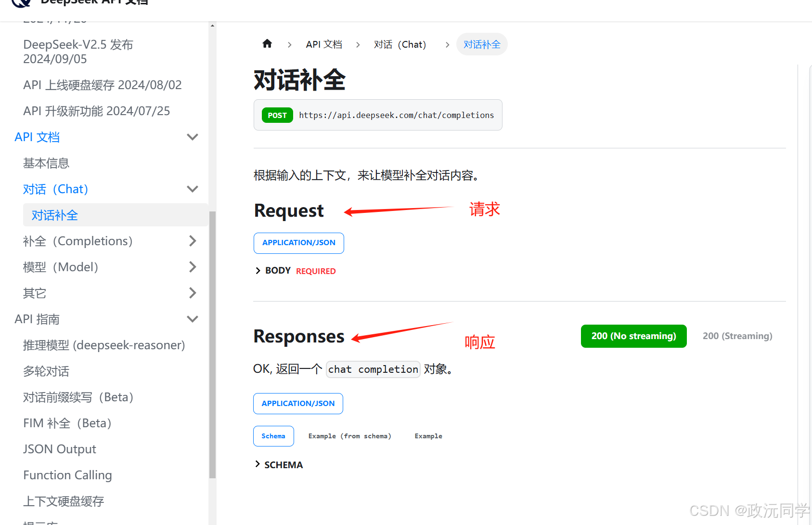
Task: Collapse the API 文档 section chevron
Action: tap(193, 137)
